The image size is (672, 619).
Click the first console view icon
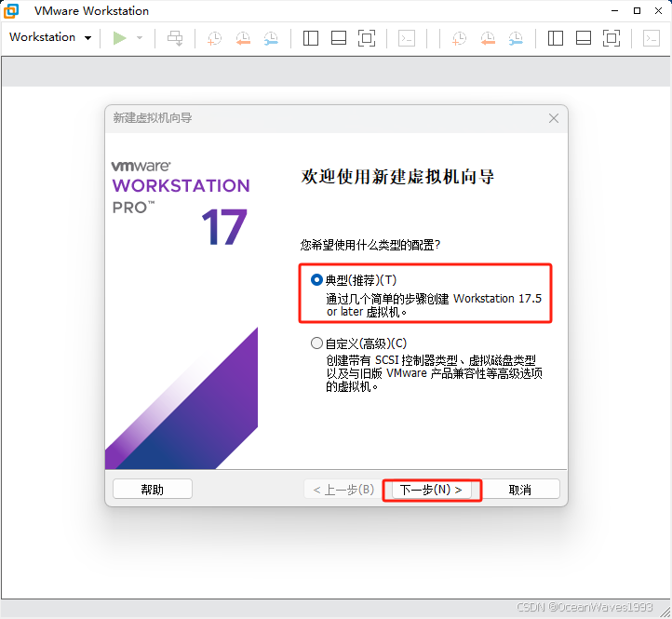(407, 38)
